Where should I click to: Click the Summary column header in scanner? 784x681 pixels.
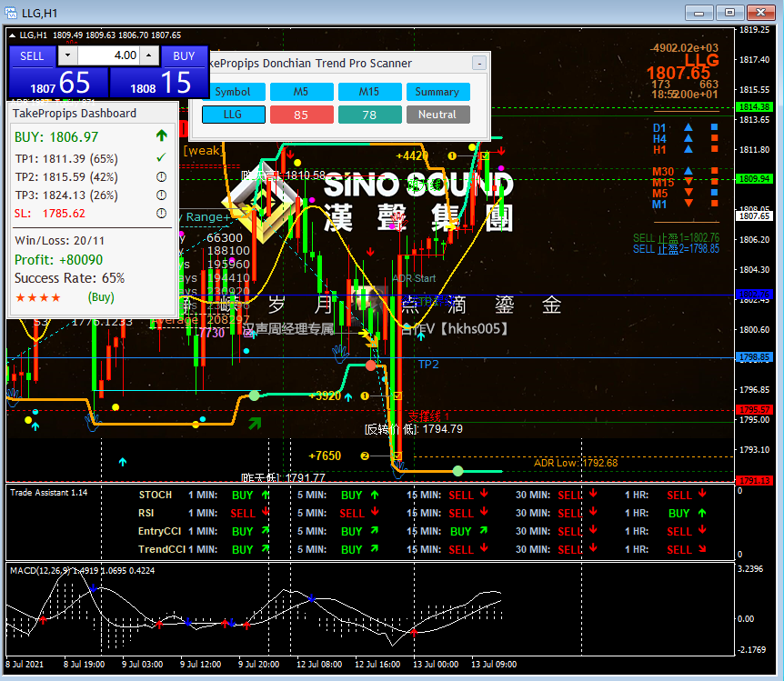click(437, 92)
